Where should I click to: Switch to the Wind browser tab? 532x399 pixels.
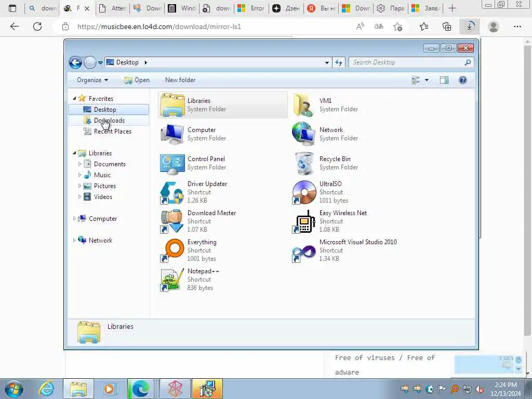[x=182, y=8]
